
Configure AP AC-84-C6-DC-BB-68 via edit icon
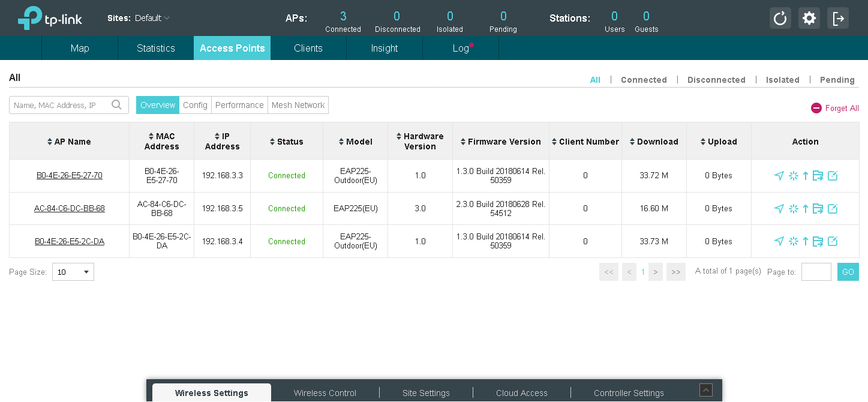coord(833,209)
